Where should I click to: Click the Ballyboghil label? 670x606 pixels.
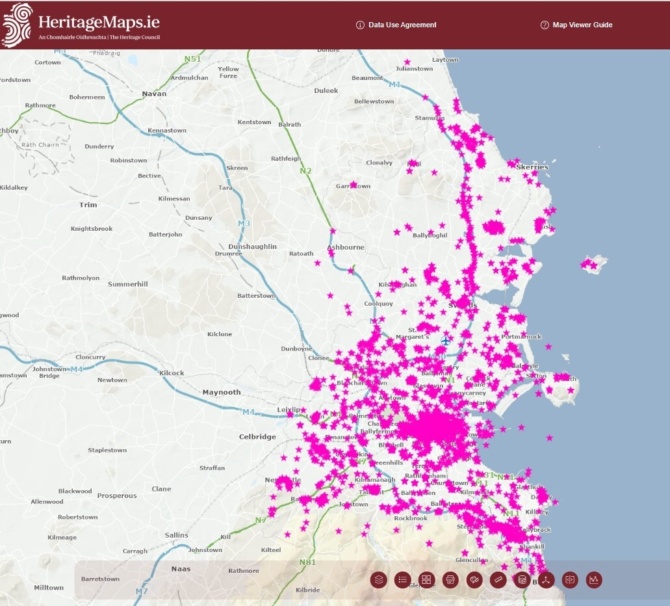click(x=430, y=235)
